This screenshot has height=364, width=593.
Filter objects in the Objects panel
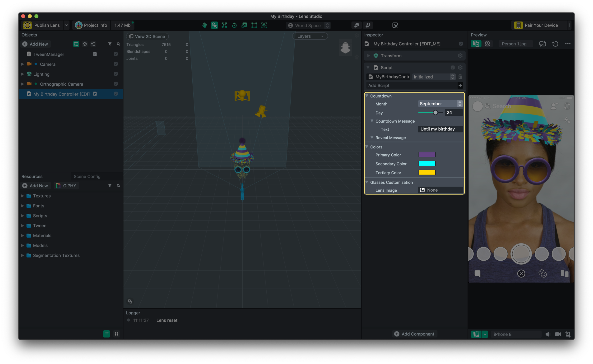tap(110, 44)
